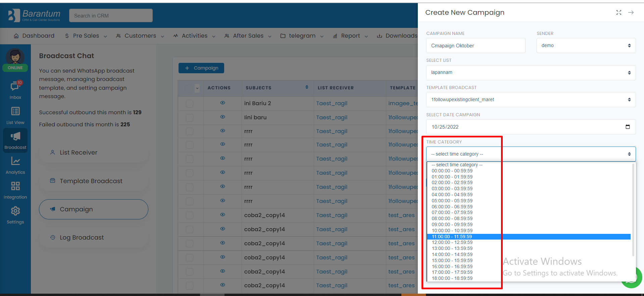This screenshot has width=644, height=296.
Task: Open calendar picker for campaign date
Action: tap(628, 127)
